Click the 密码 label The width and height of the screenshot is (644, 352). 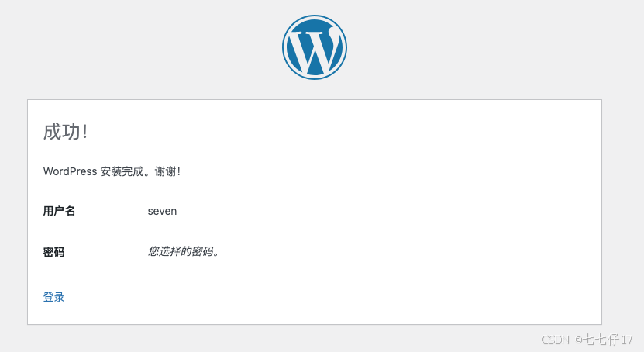click(x=53, y=252)
